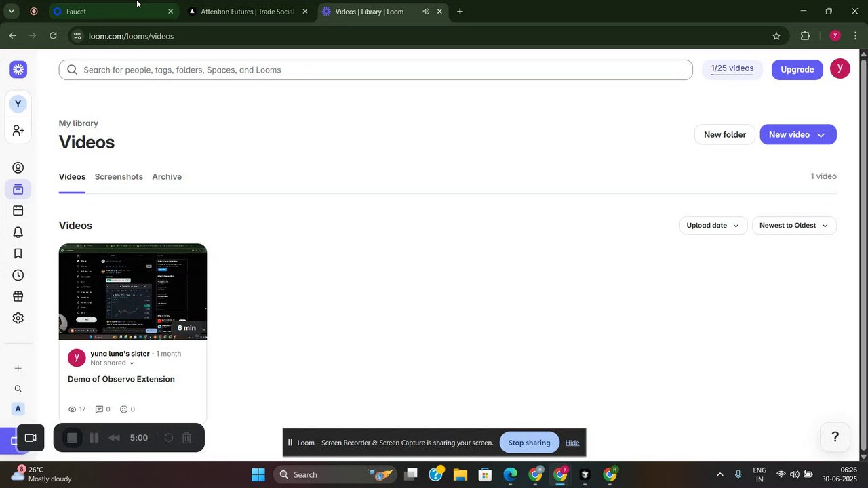Click the invite teammates icon
Viewport: 868px width, 488px height.
[18, 130]
